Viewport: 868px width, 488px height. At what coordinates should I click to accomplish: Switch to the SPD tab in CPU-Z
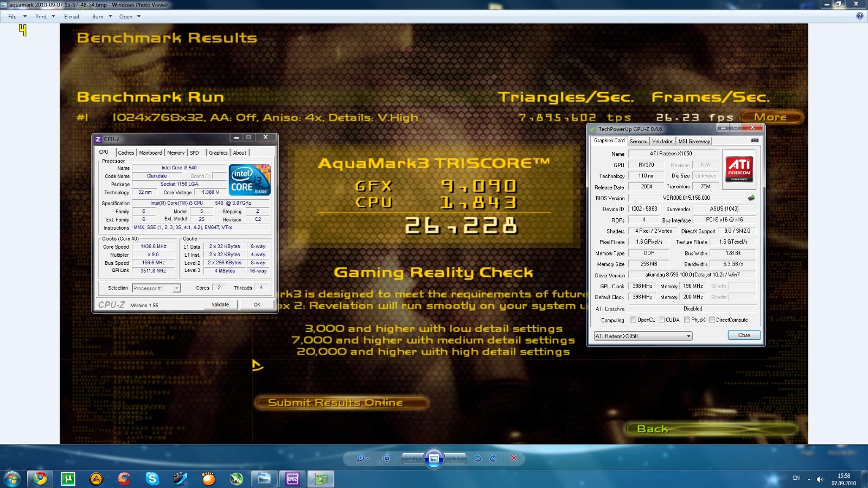tap(194, 153)
